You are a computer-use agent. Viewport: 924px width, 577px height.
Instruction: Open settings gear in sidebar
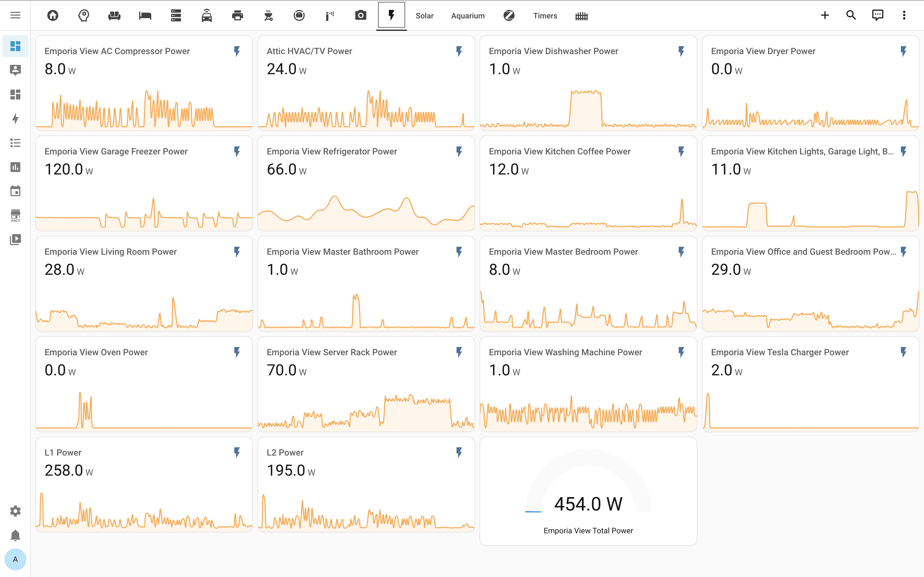(15, 511)
